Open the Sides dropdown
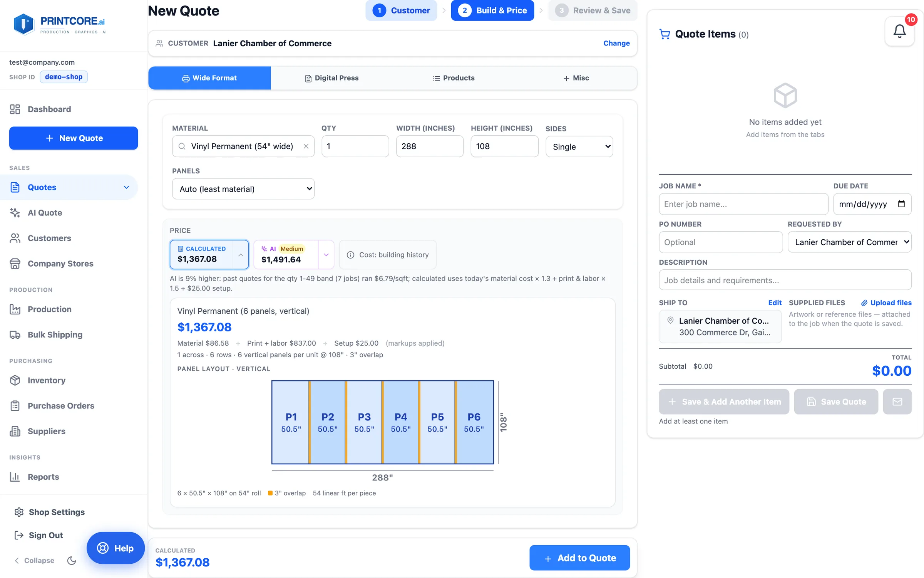This screenshot has height=578, width=924. (x=579, y=146)
